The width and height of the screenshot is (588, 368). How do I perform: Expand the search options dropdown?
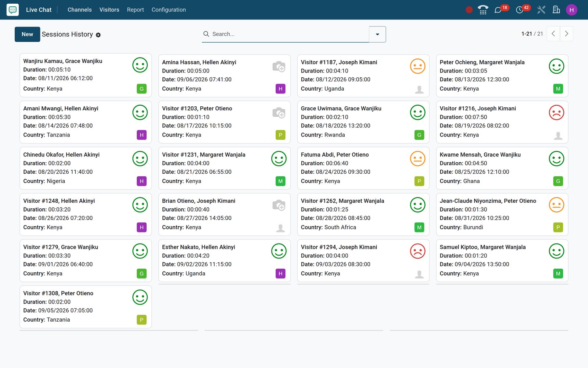pyautogui.click(x=377, y=34)
